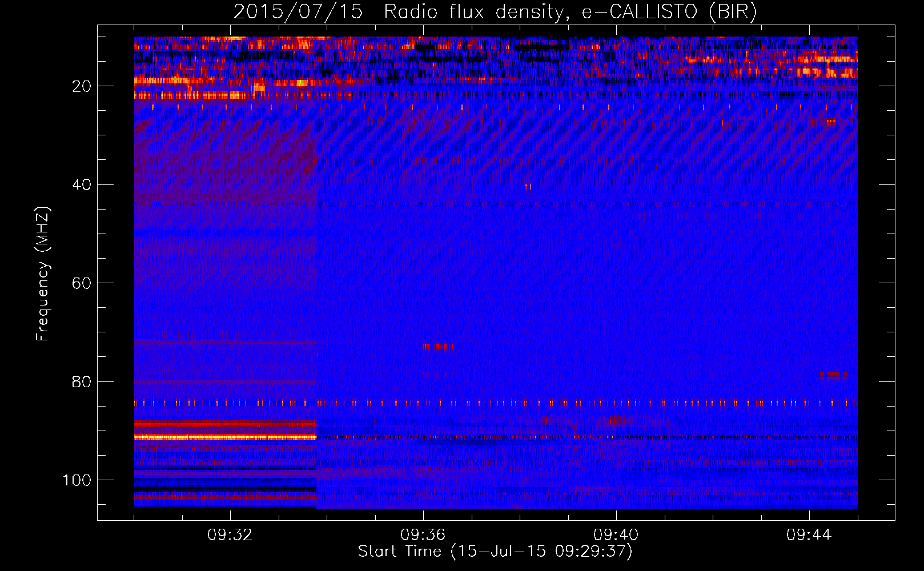Click the 60 frequency tick label
The width and height of the screenshot is (924, 571).
coord(82,283)
